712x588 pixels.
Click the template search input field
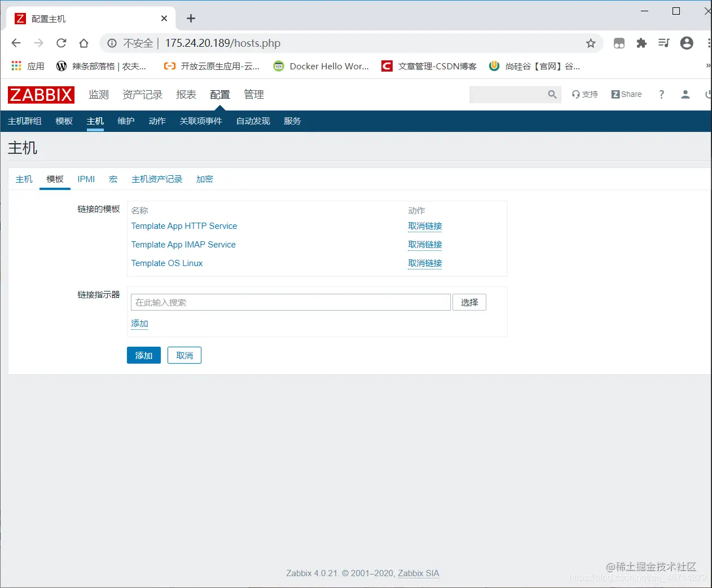291,302
